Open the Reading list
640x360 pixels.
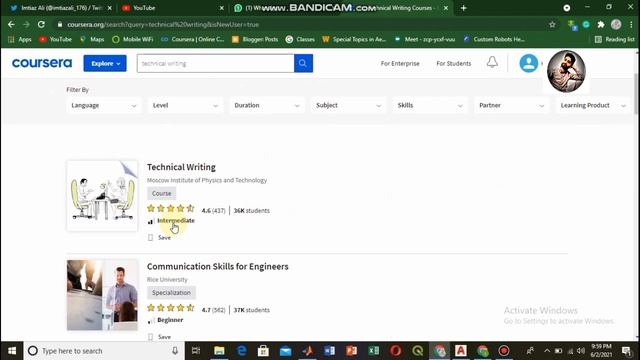click(614, 39)
